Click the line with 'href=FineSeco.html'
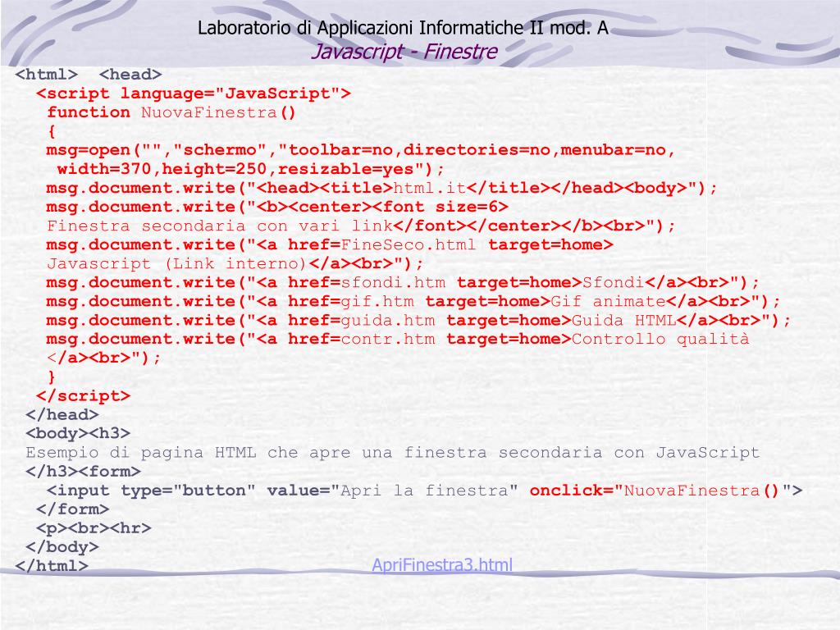The image size is (840, 630). pyautogui.click(x=330, y=244)
